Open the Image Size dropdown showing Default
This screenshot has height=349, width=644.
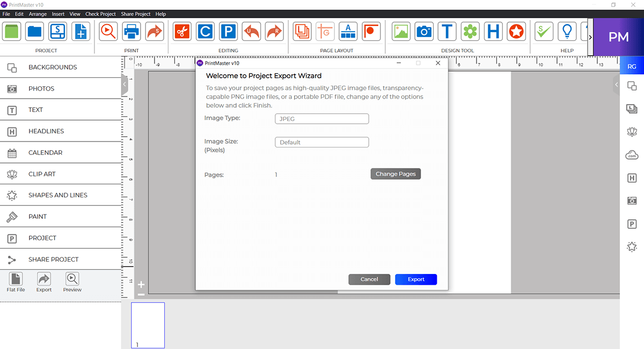coord(321,142)
